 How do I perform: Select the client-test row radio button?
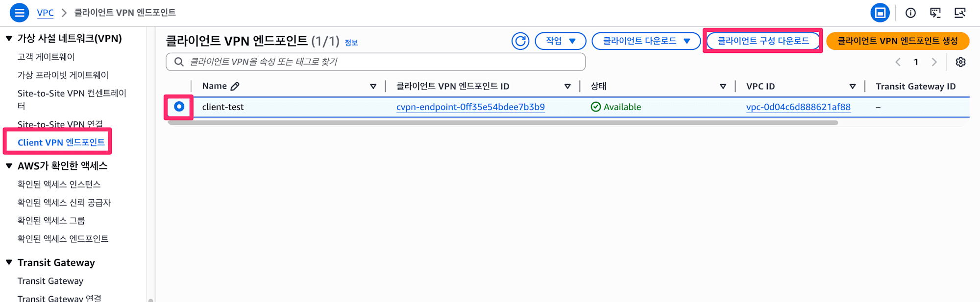click(x=179, y=107)
